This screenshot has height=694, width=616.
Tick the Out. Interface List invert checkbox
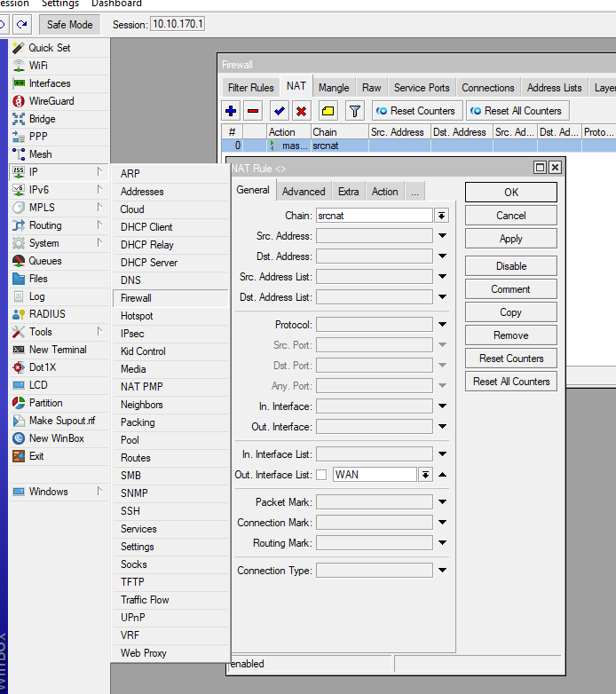[x=321, y=475]
